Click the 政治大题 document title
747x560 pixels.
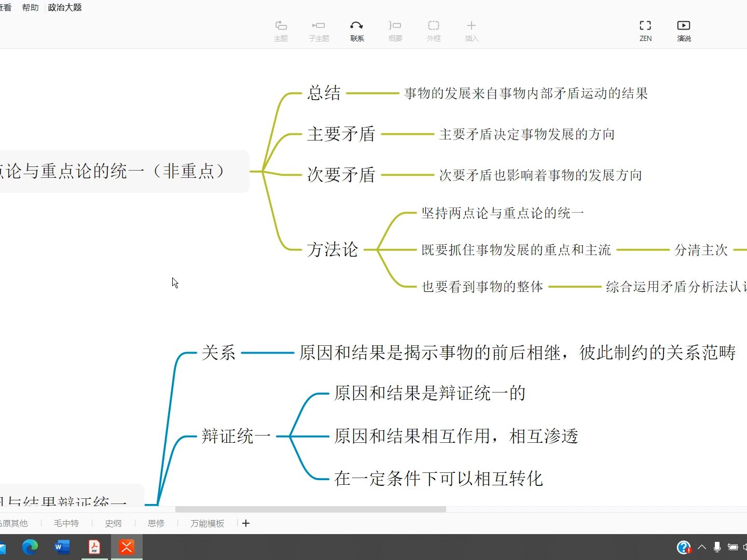pos(65,7)
